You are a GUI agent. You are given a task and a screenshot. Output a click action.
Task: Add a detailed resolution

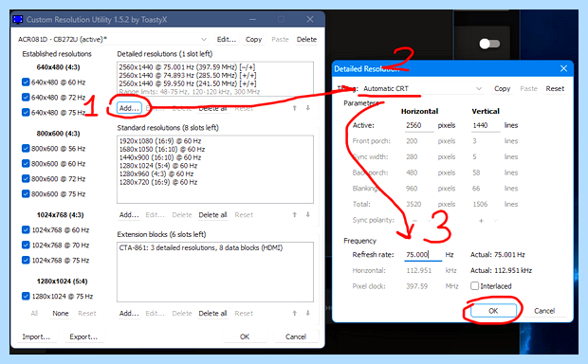pyautogui.click(x=129, y=108)
